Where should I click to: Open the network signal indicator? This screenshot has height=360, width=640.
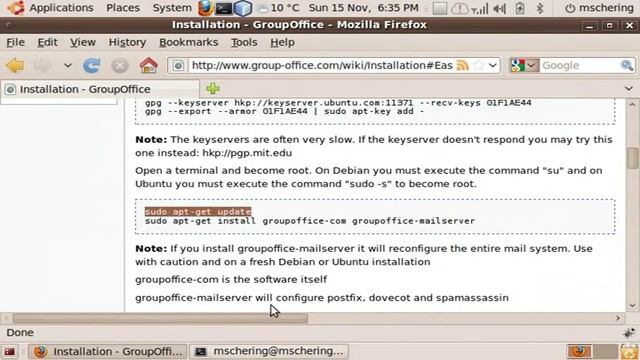pos(480,8)
